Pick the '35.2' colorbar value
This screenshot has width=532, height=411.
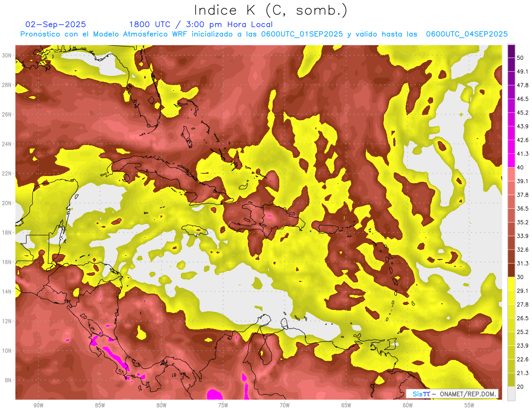(x=523, y=222)
